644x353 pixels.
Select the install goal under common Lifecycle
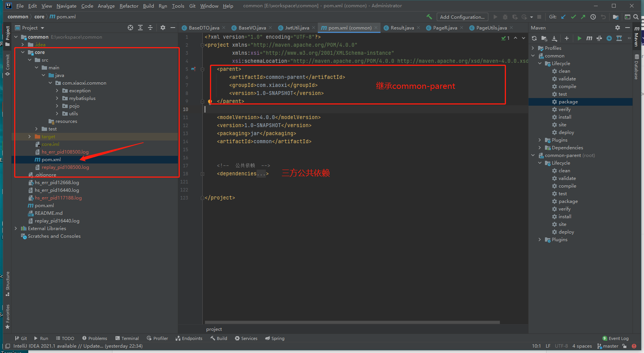[564, 117]
